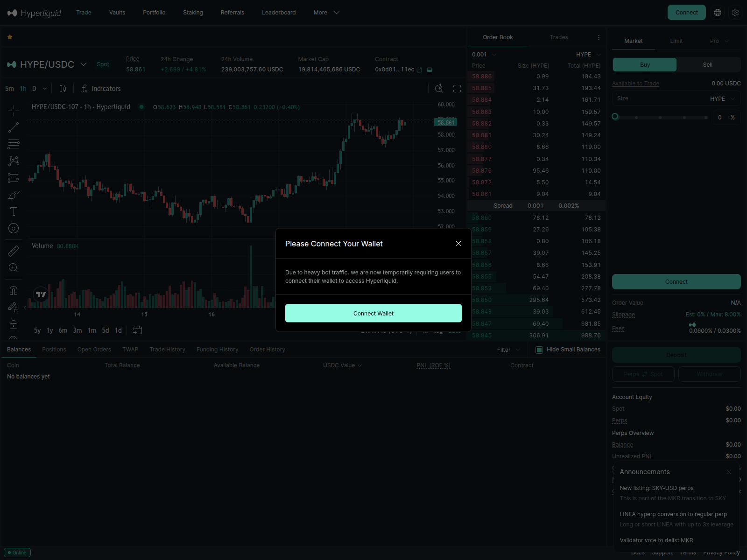Click the Connect Wallet button

coord(373,313)
